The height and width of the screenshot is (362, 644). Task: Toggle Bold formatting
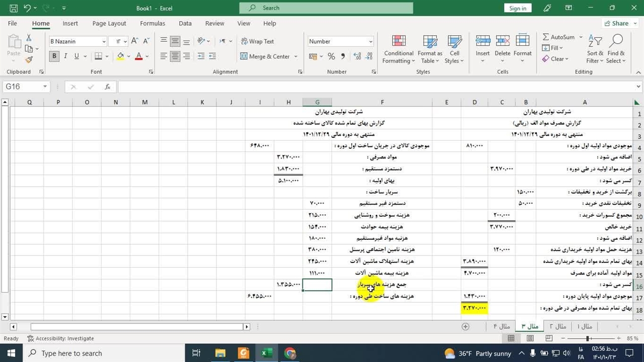[54, 56]
